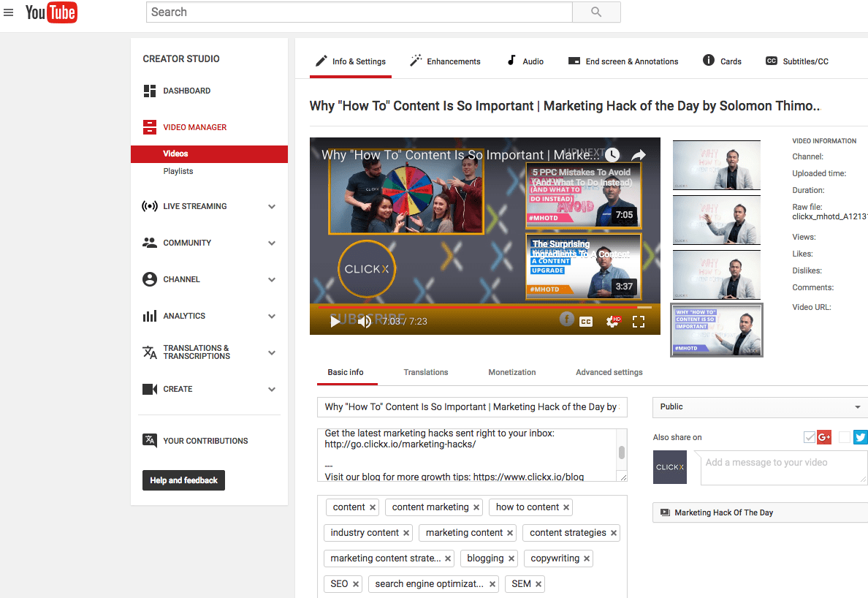The height and width of the screenshot is (598, 868).
Task: Open the hamburger guide menu
Action: point(8,12)
